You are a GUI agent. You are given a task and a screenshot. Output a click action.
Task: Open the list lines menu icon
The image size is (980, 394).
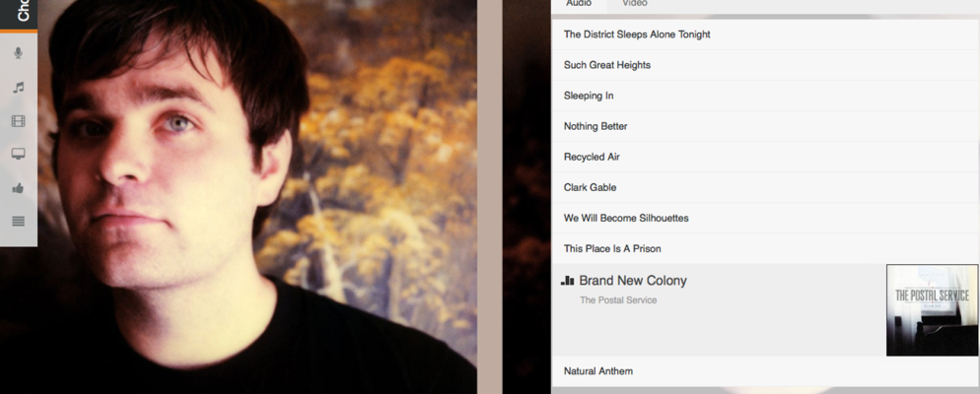18,221
